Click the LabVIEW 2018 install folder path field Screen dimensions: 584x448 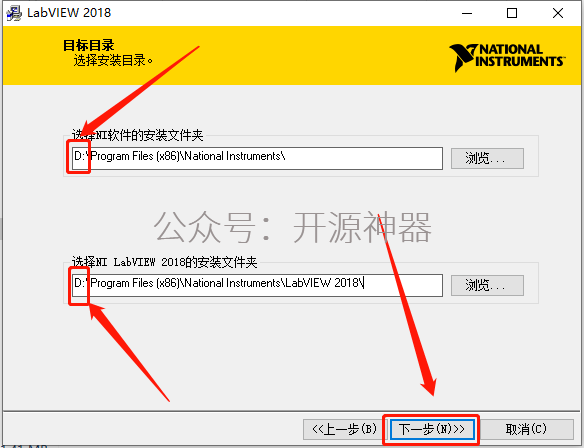257,285
